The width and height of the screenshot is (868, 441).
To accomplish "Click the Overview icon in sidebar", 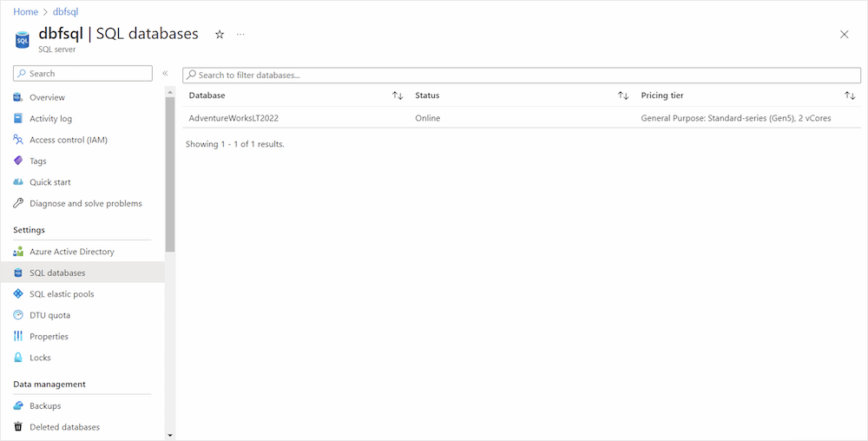I will [18, 97].
